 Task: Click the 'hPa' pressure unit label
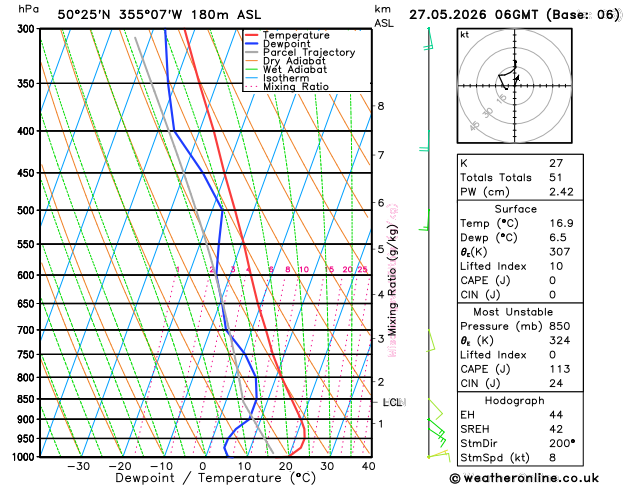click(28, 9)
